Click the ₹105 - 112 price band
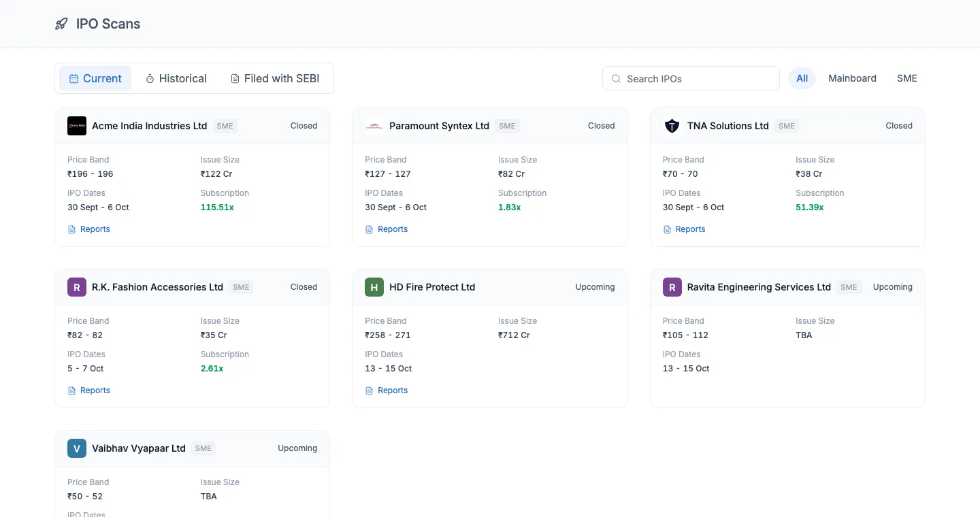980x517 pixels. (x=685, y=335)
